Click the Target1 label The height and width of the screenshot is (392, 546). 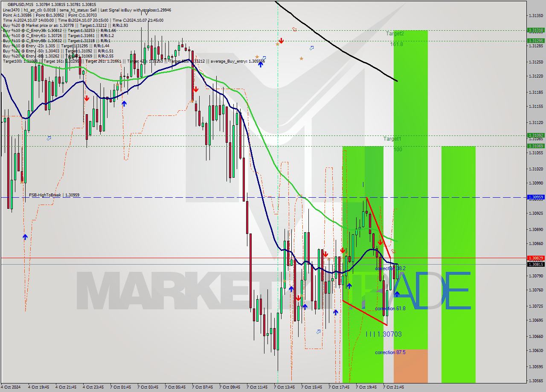pyautogui.click(x=392, y=139)
